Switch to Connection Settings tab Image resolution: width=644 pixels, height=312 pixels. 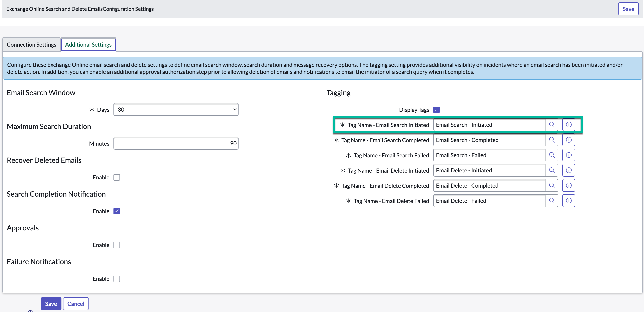coord(31,44)
